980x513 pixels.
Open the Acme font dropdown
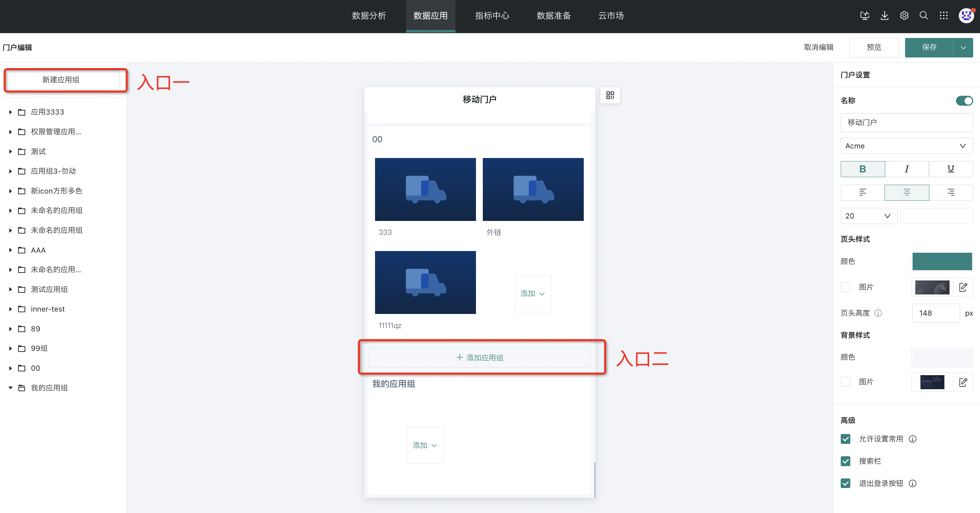906,146
